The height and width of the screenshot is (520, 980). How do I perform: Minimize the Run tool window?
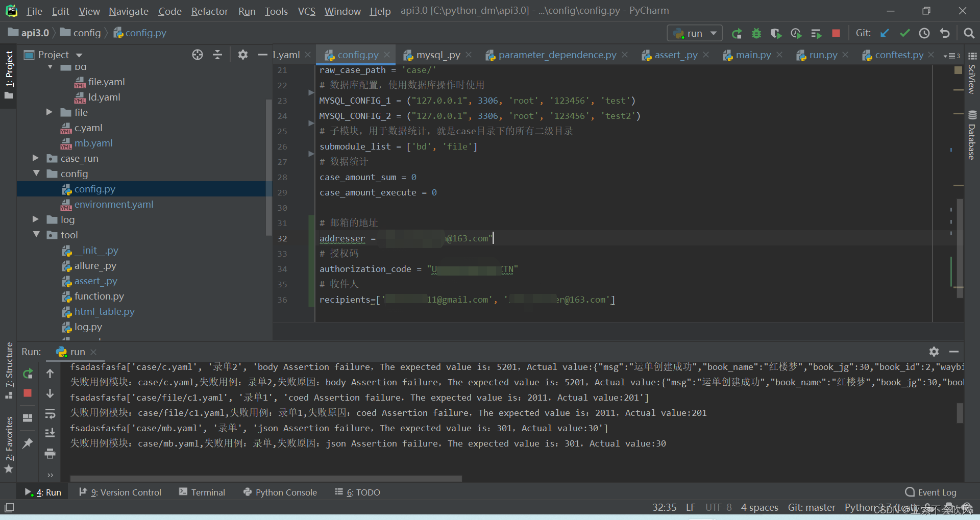[x=953, y=352]
